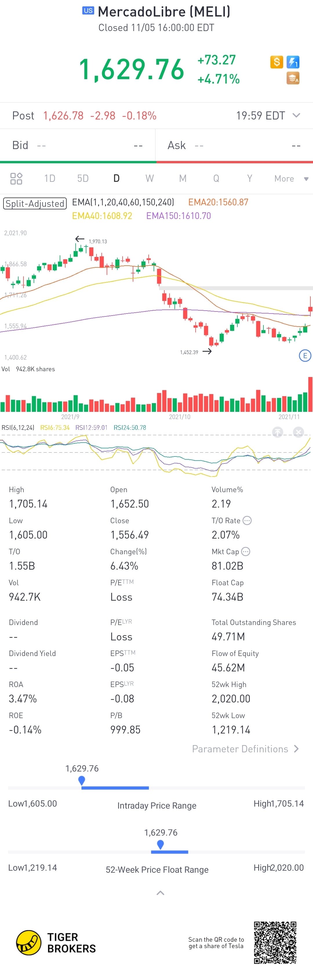Tap the orange stacked layers icon
The width and height of the screenshot is (313, 980).
pos(293,78)
